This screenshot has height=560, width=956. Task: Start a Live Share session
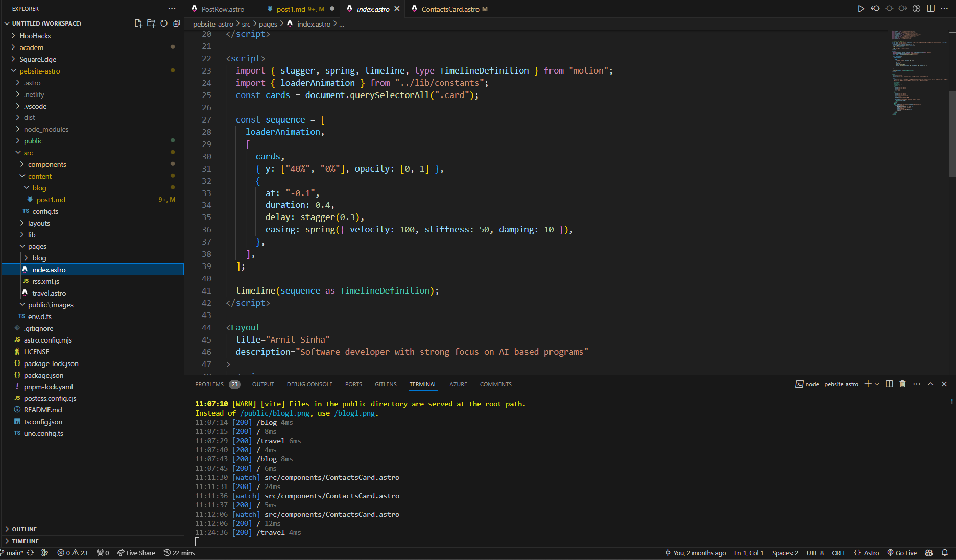coord(136,553)
